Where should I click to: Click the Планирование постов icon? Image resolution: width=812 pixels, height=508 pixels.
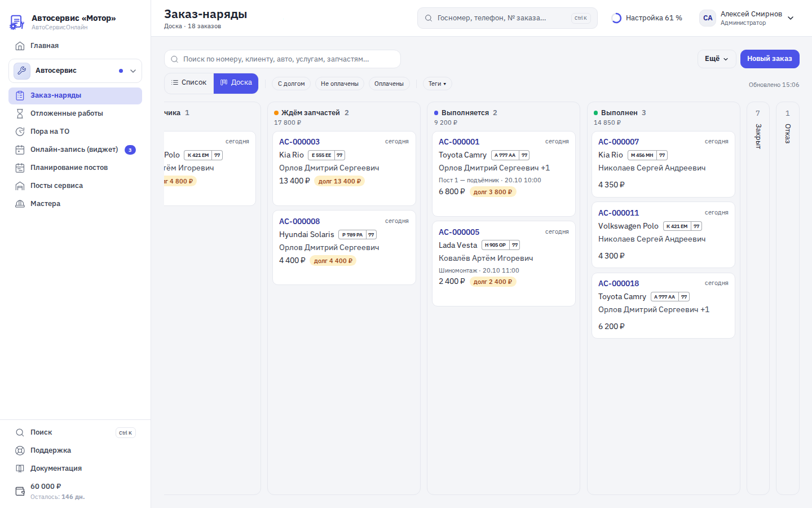click(20, 168)
